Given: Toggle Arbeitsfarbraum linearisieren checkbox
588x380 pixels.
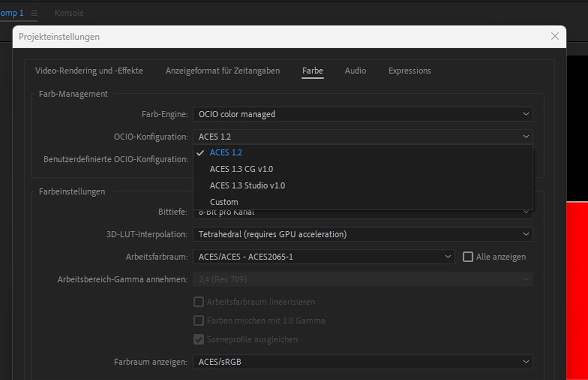Looking at the screenshot, I should (x=198, y=302).
